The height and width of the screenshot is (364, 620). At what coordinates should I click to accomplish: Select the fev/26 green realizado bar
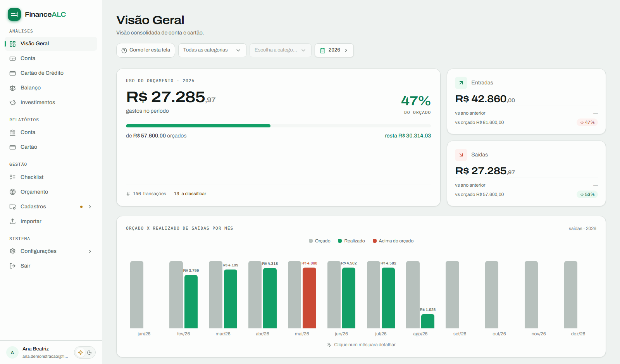point(191,302)
